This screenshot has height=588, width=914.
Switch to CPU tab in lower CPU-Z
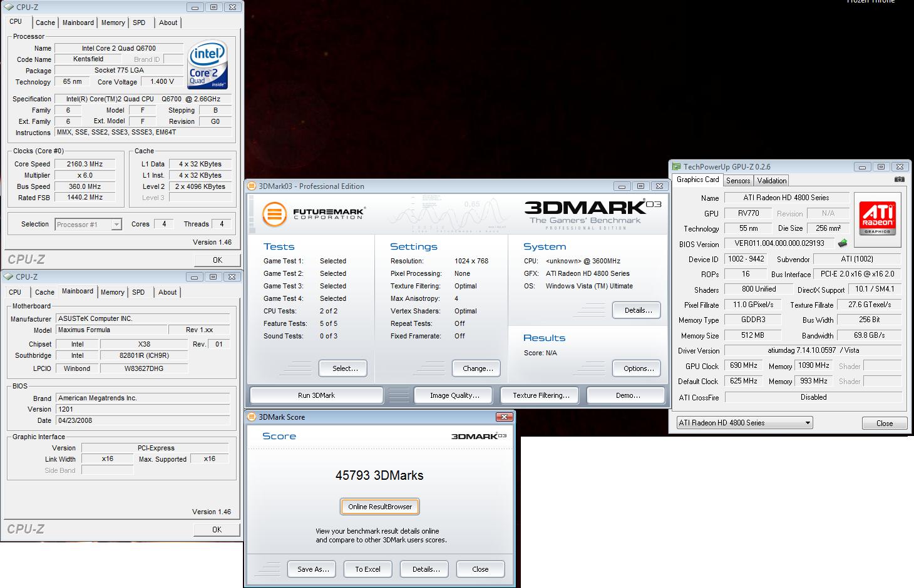point(15,292)
